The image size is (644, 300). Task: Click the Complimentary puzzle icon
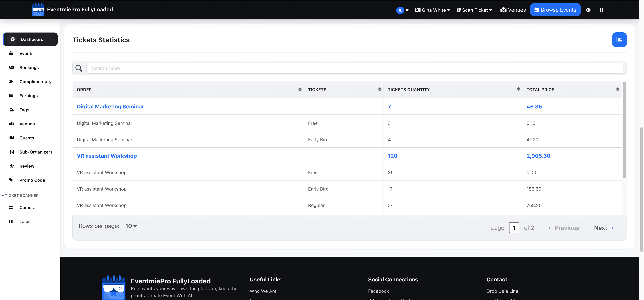point(11,81)
